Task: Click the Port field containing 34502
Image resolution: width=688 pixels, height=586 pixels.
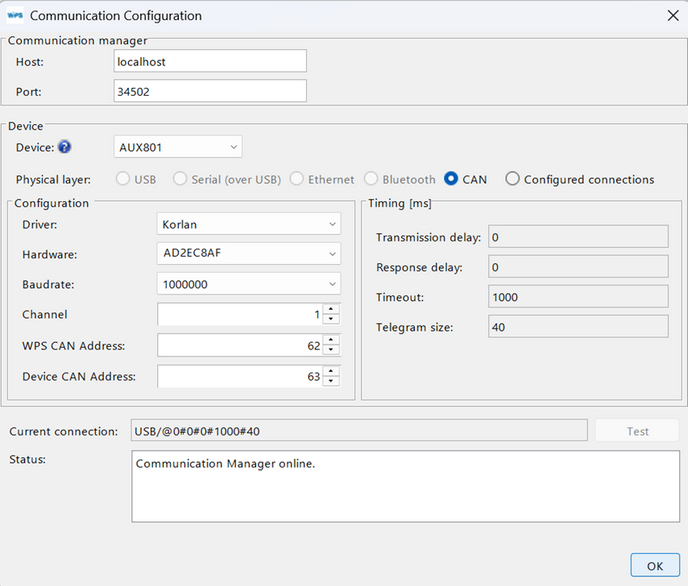Action: [210, 91]
